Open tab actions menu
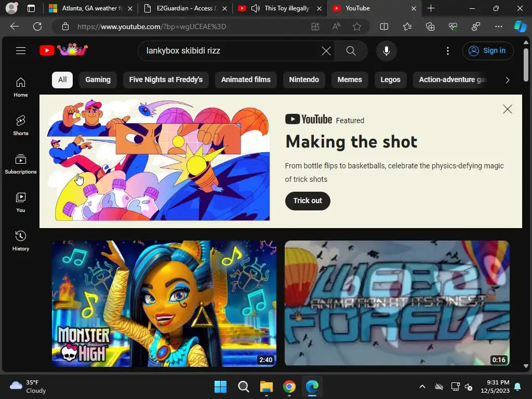This screenshot has width=532, height=399. click(x=31, y=8)
